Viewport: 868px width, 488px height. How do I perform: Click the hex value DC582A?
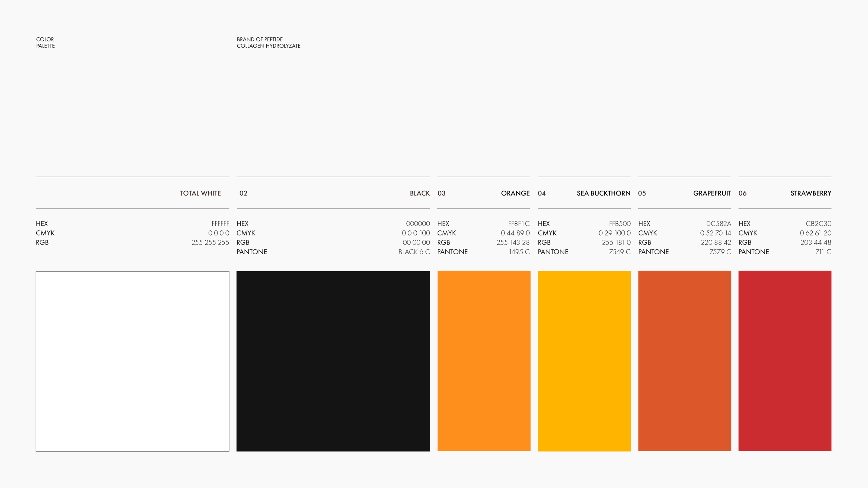click(718, 224)
